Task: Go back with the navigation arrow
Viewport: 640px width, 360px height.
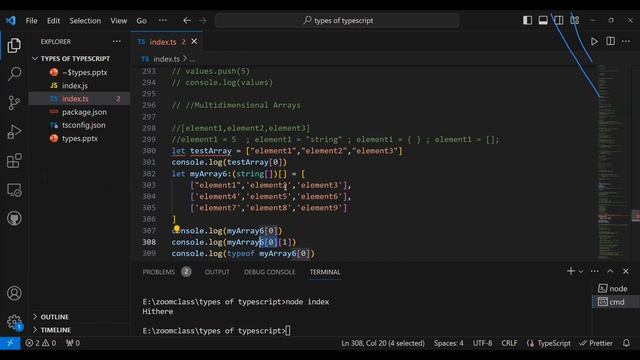Action: point(187,20)
